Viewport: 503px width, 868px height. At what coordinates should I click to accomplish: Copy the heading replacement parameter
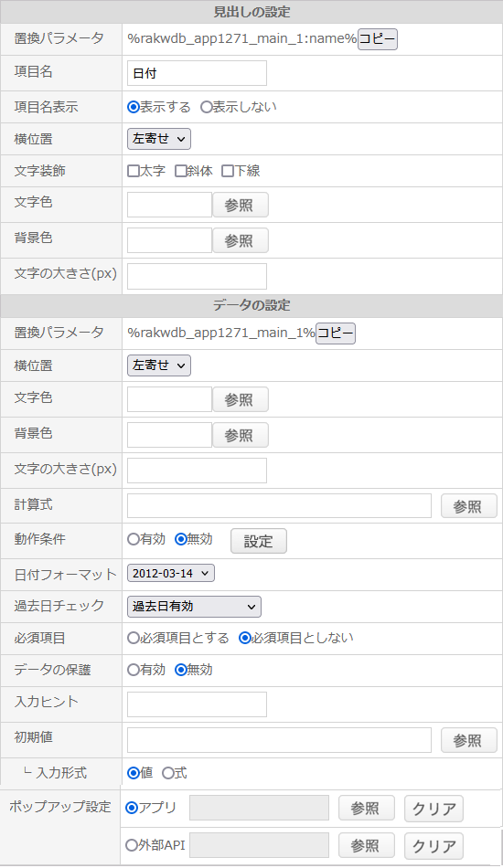[377, 39]
